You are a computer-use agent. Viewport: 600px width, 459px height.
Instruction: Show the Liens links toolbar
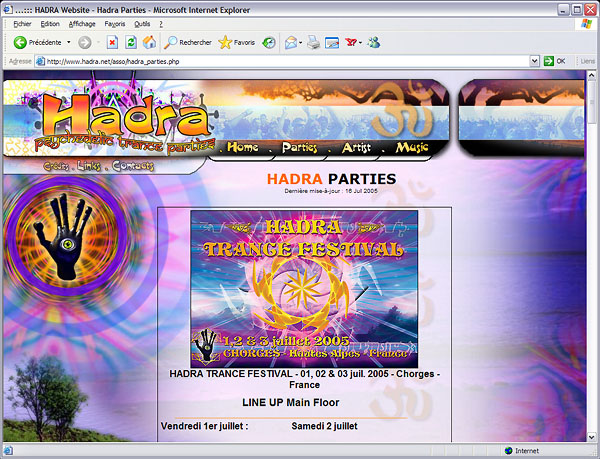coord(587,61)
